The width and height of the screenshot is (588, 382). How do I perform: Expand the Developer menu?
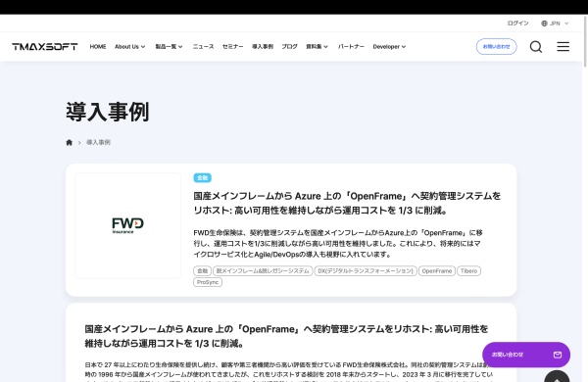389,46
